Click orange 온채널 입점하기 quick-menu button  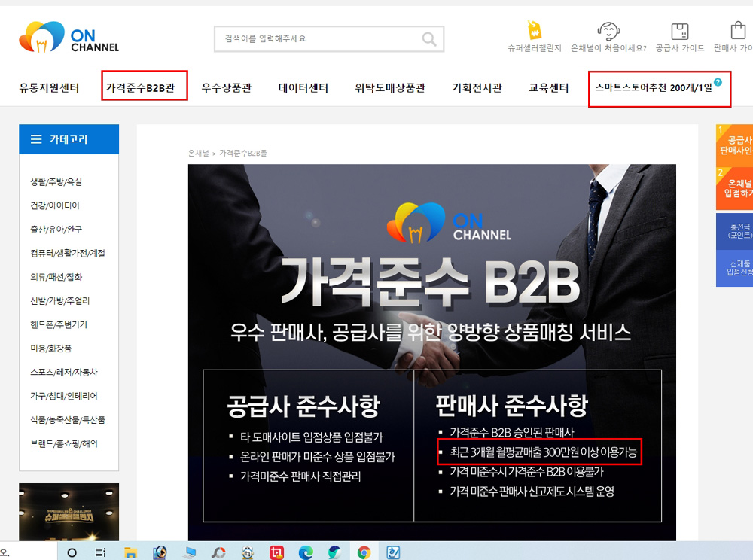(734, 189)
